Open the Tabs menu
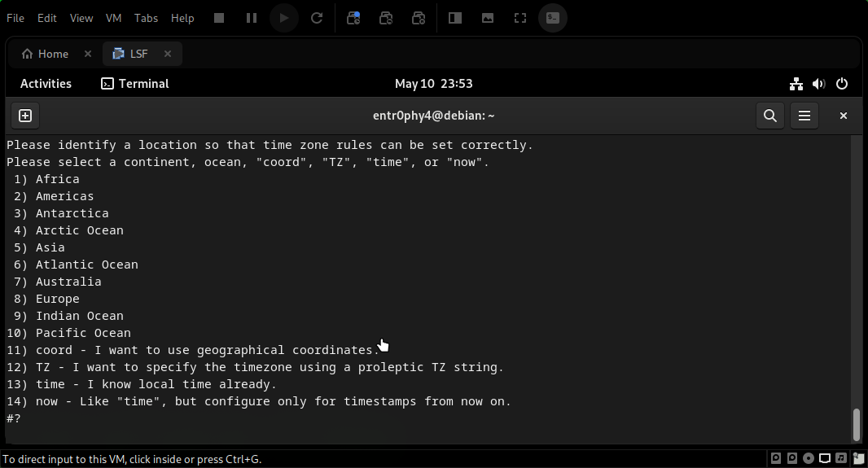This screenshot has height=468, width=868. [146, 18]
